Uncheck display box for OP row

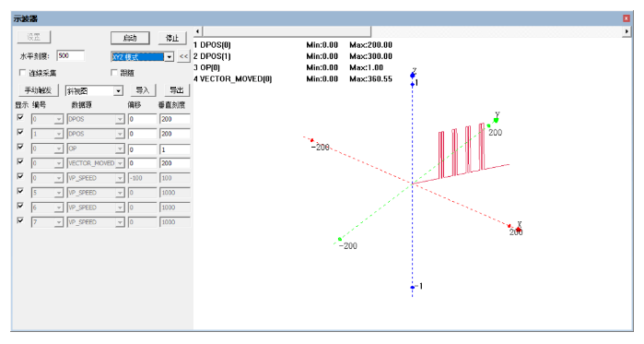(20, 147)
